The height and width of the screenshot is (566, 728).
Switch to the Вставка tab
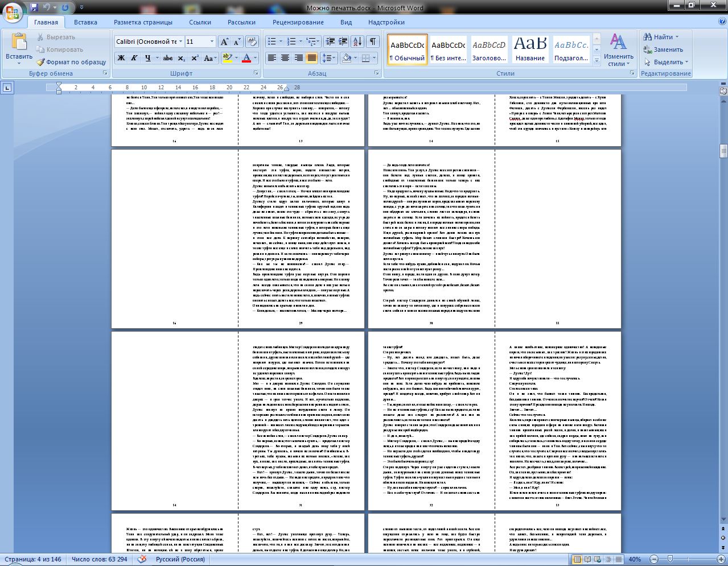coord(85,22)
